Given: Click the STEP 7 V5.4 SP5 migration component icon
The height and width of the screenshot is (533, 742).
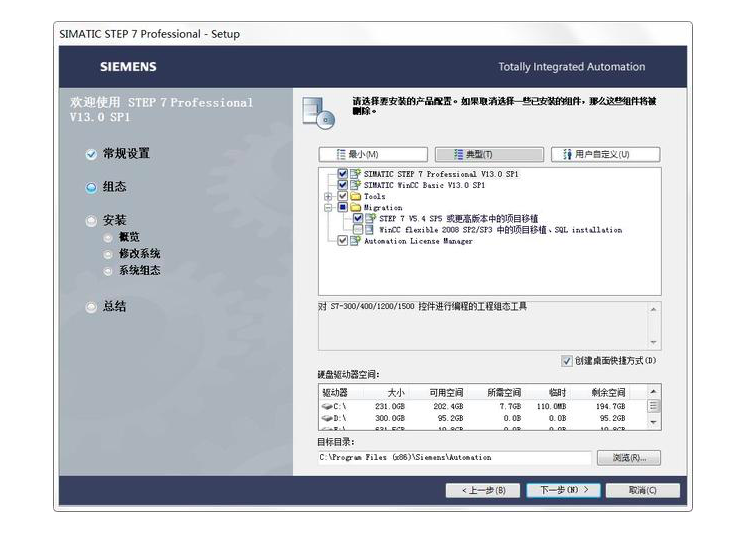Looking at the screenshot, I should [x=371, y=218].
